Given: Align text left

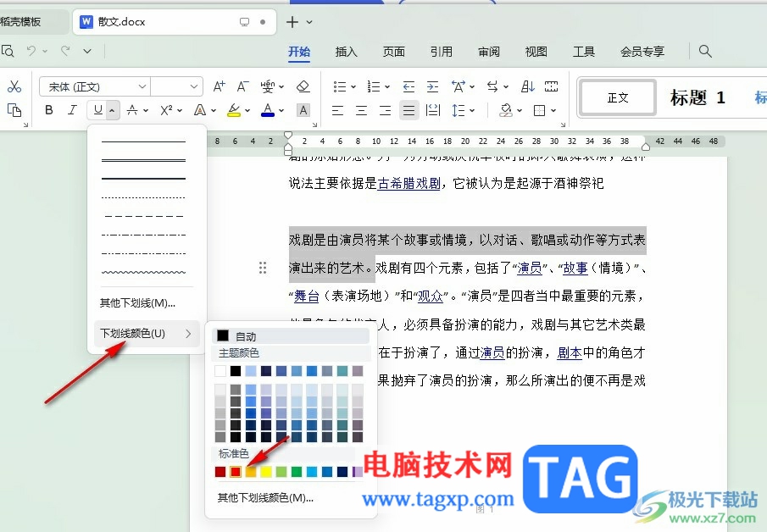Looking at the screenshot, I should (x=337, y=110).
